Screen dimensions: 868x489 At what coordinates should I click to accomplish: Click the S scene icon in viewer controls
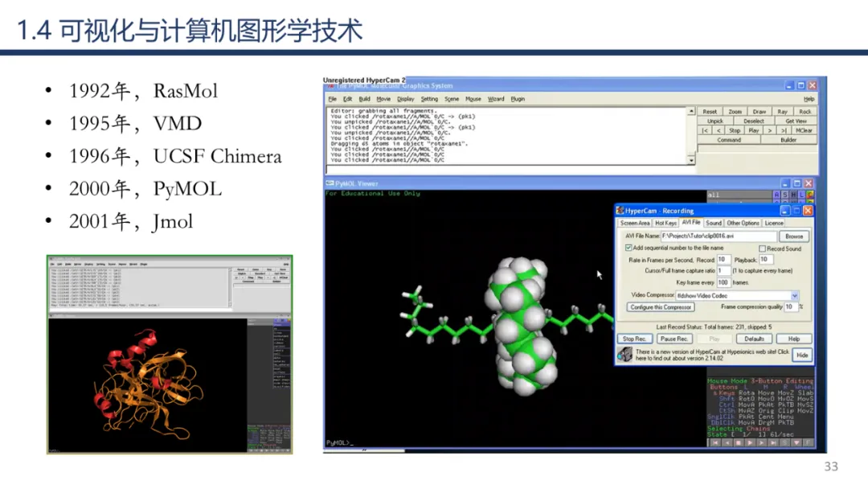[785, 442]
